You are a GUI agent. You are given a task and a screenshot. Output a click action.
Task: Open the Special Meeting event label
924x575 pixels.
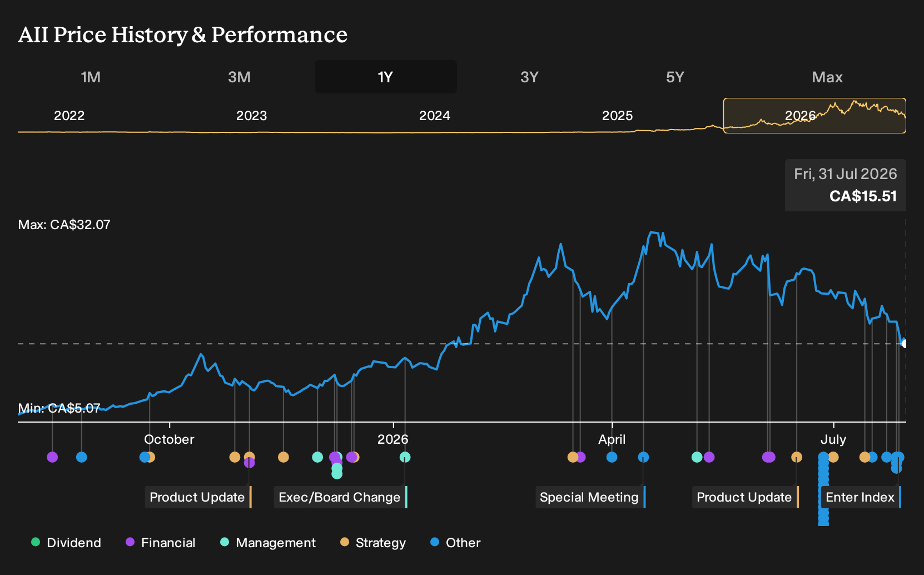(x=590, y=497)
